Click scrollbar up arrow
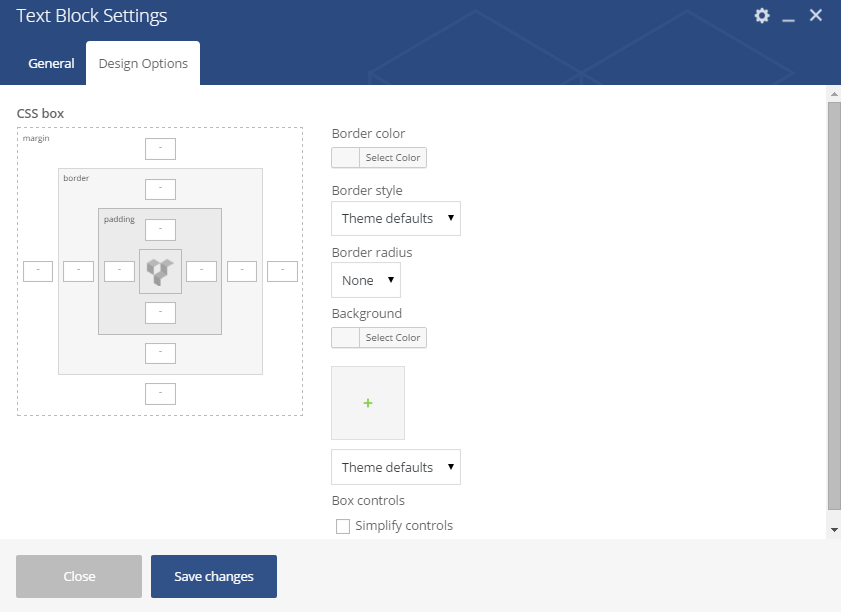This screenshot has width=841, height=612. [834, 94]
